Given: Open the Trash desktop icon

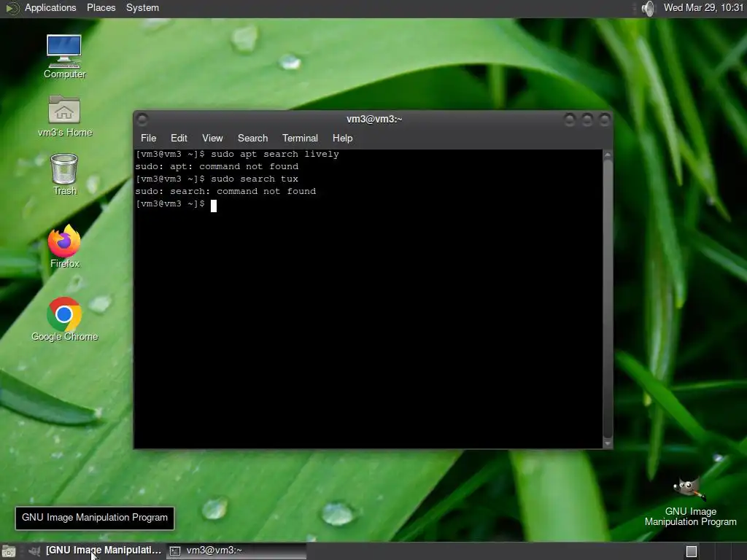Looking at the screenshot, I should coord(64,174).
